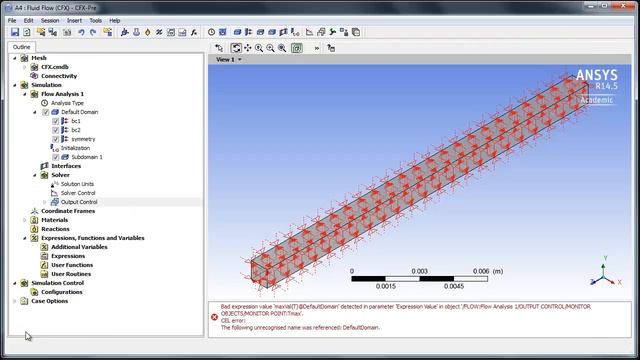Select Coordinate Frames in the tree
Screen dimensions: 640x360
tap(68, 211)
